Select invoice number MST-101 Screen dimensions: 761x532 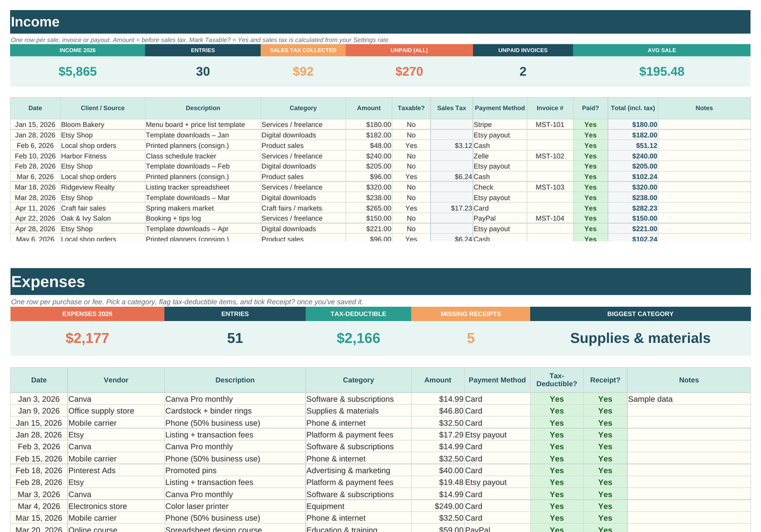tap(550, 125)
